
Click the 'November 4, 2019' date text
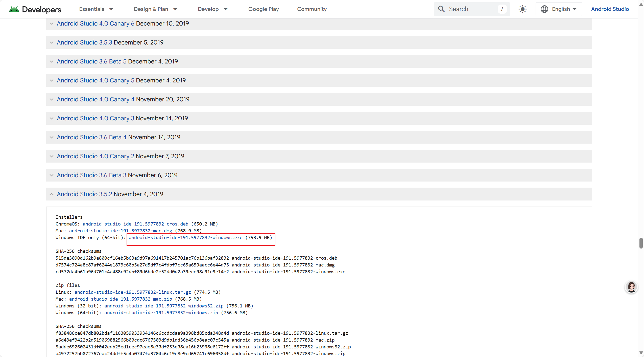click(x=138, y=194)
